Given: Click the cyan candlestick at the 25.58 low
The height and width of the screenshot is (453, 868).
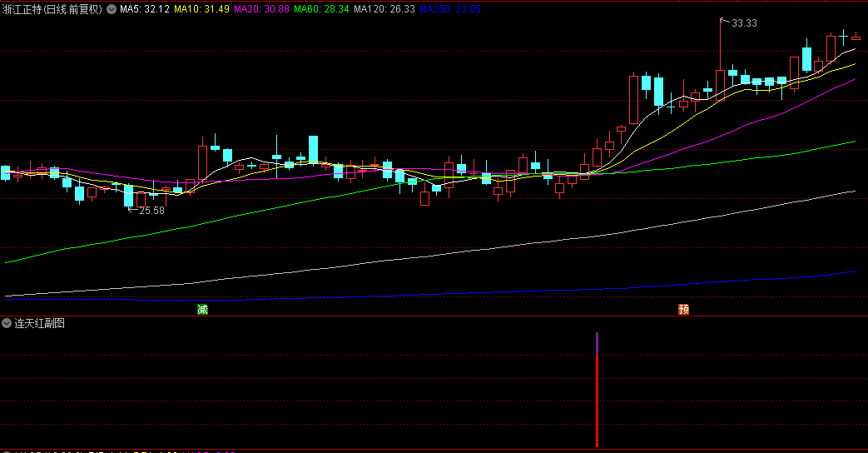Looking at the screenshot, I should point(128,196).
